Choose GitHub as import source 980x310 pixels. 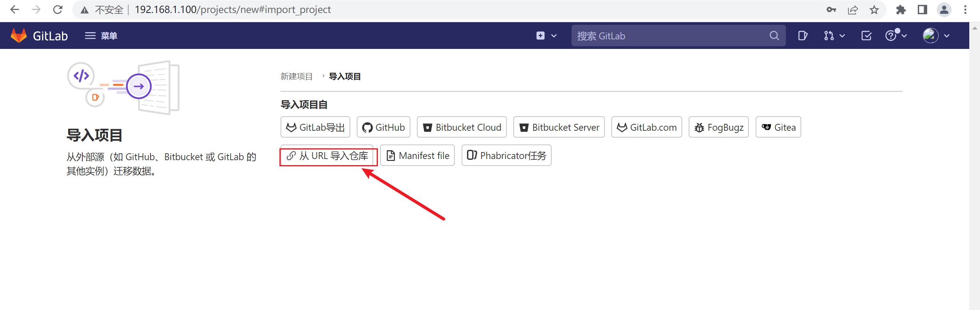[x=384, y=127]
